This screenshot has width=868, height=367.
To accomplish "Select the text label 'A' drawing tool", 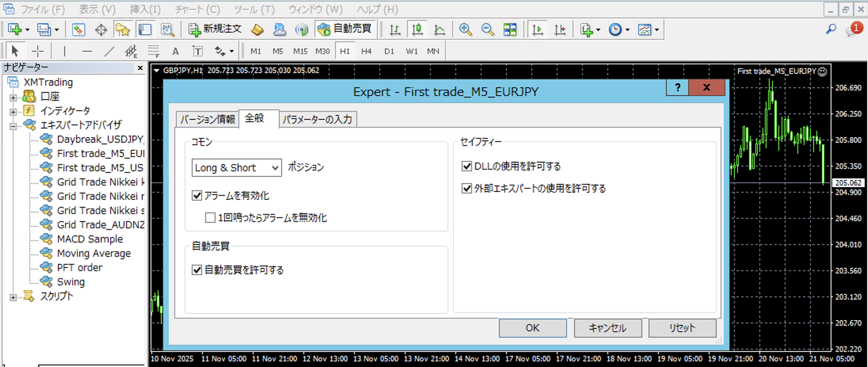I will [175, 51].
